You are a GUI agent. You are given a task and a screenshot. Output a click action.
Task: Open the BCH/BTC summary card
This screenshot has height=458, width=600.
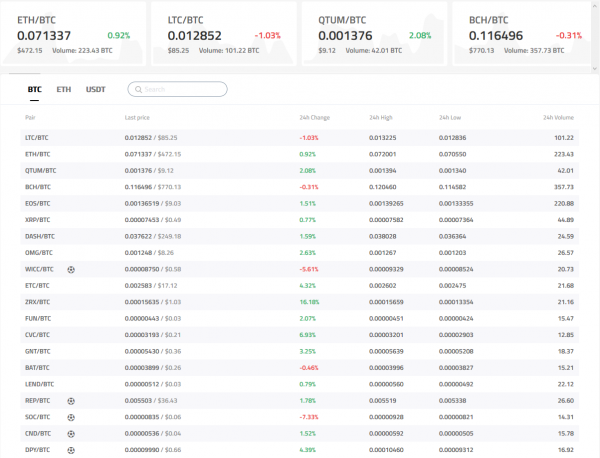point(522,34)
